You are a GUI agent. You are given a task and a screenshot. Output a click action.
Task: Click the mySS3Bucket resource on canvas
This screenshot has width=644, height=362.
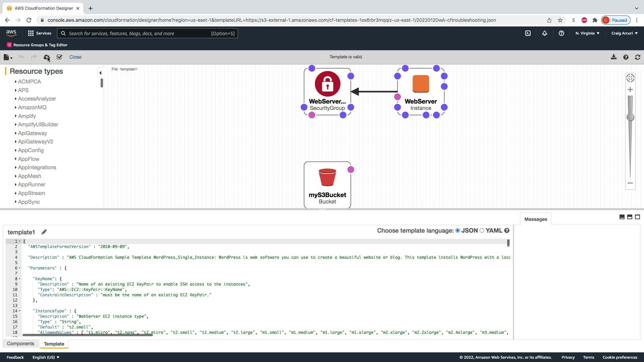[x=327, y=185]
